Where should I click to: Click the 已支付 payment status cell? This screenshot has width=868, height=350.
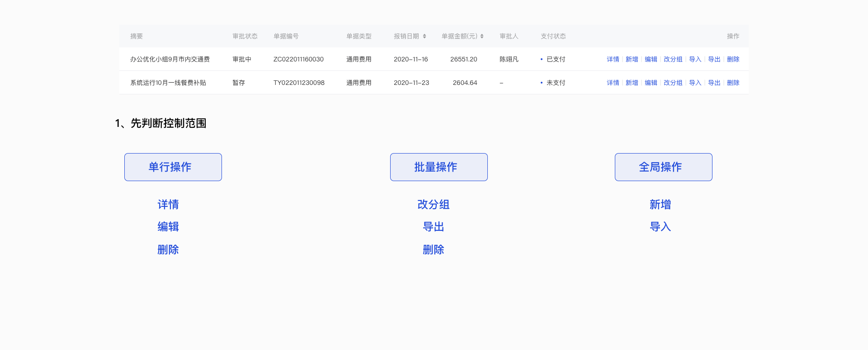(553, 59)
